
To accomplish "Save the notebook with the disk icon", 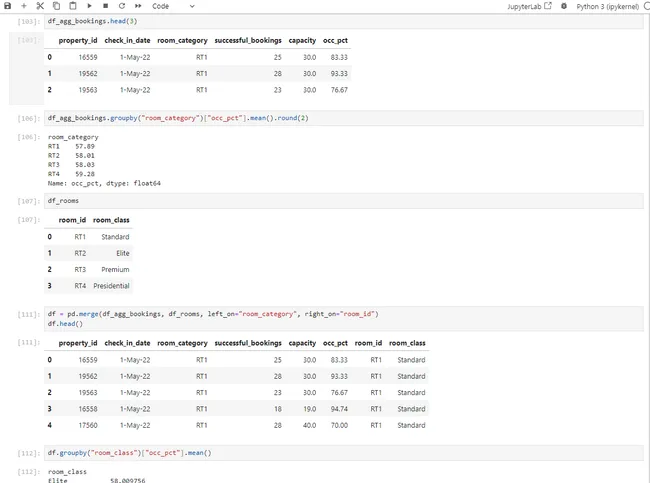I will 7,6.
